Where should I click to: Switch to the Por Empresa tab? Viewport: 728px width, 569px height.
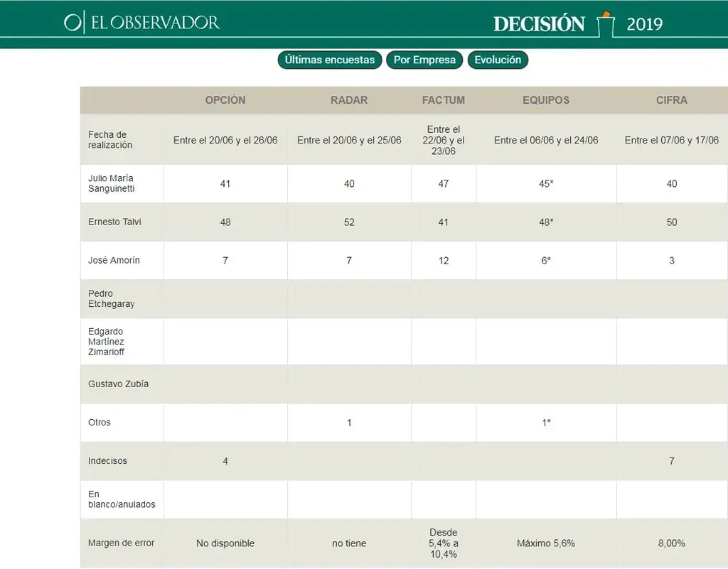pos(424,60)
